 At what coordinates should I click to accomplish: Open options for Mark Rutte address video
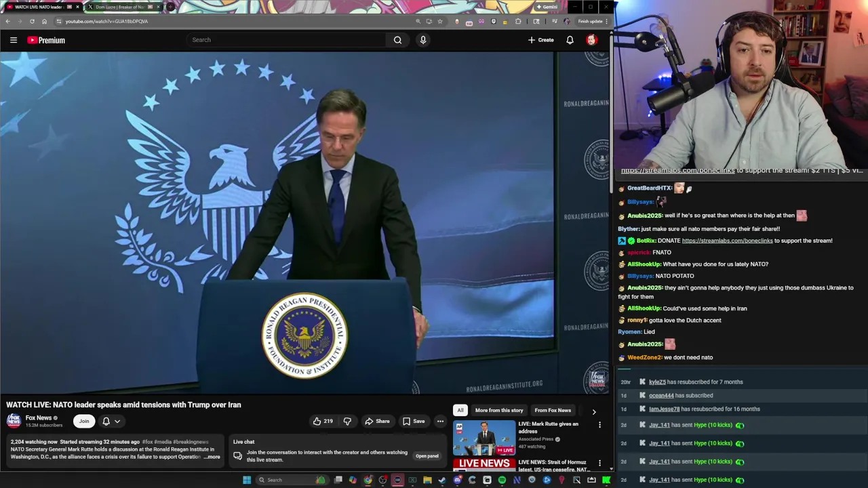tap(599, 425)
